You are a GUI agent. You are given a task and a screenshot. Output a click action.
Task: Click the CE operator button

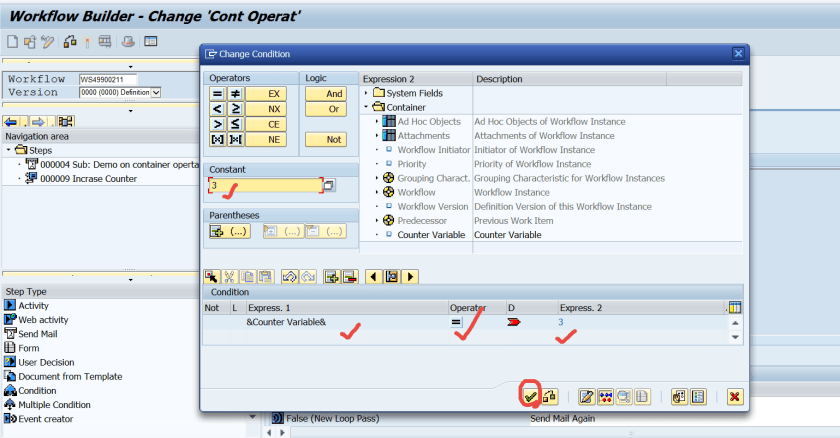click(266, 124)
